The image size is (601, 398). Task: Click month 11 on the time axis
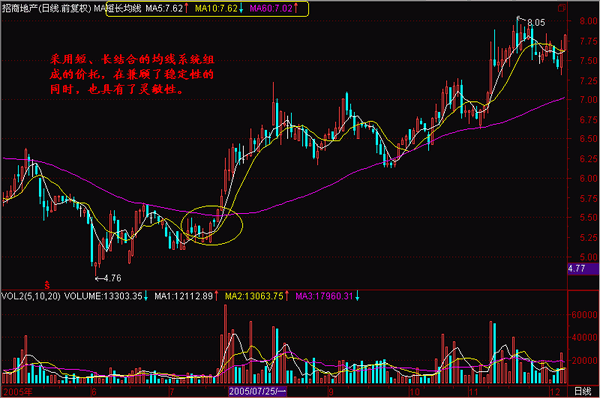[x=474, y=392]
